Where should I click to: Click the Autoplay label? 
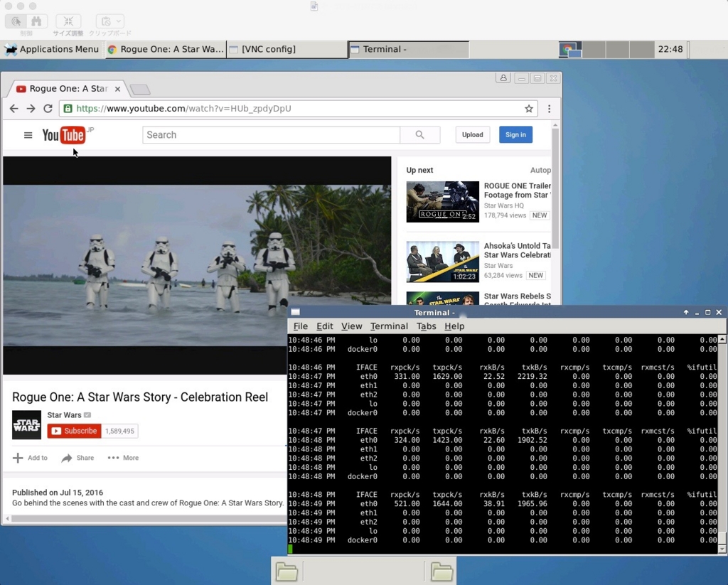[540, 171]
